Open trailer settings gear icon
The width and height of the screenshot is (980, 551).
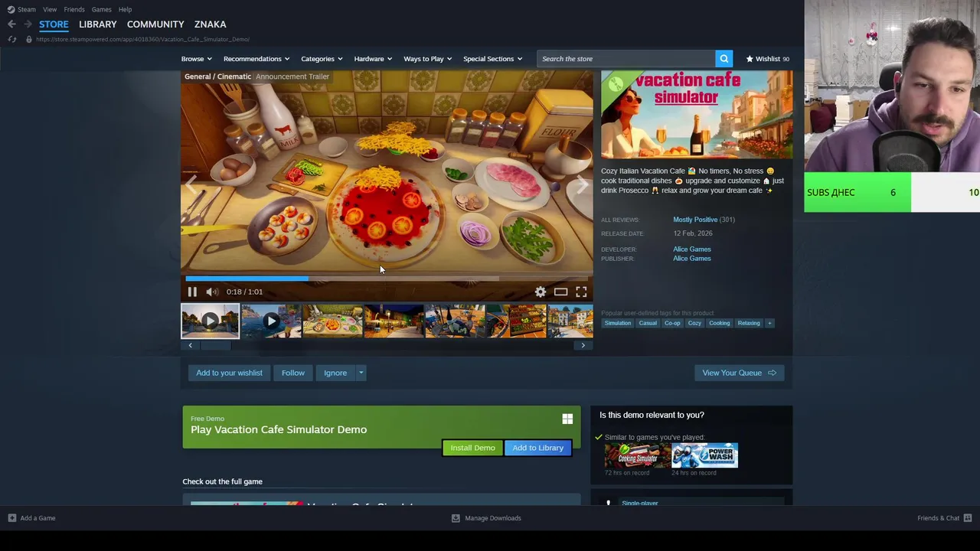point(541,292)
